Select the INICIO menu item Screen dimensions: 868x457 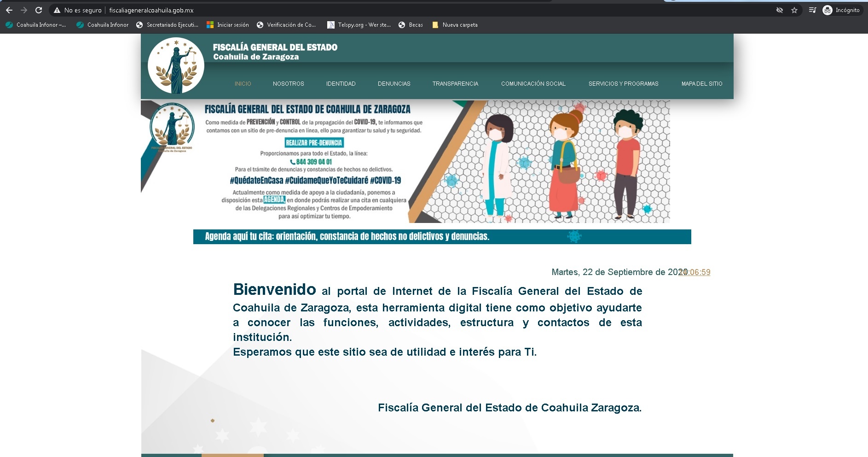point(243,84)
